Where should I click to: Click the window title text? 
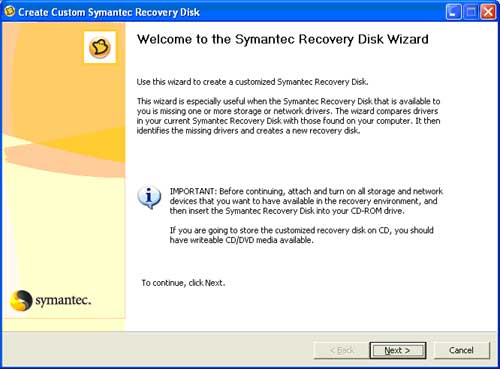point(109,12)
